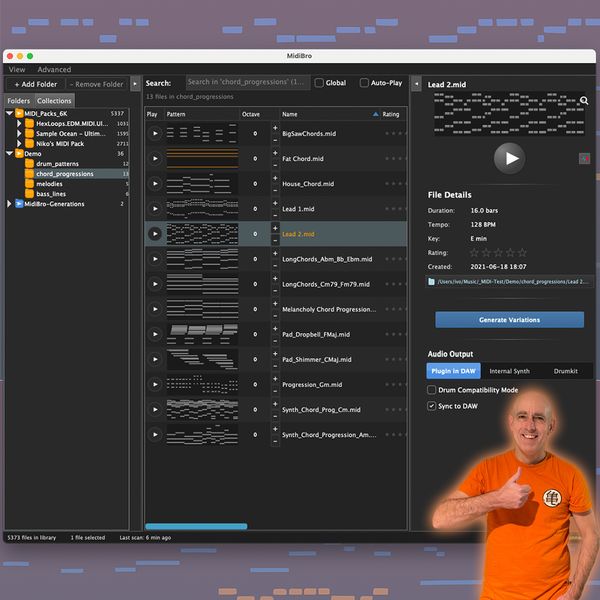Play Synth_Chord_Prog_Cm.mid preview
The height and width of the screenshot is (600, 600).
[x=155, y=409]
